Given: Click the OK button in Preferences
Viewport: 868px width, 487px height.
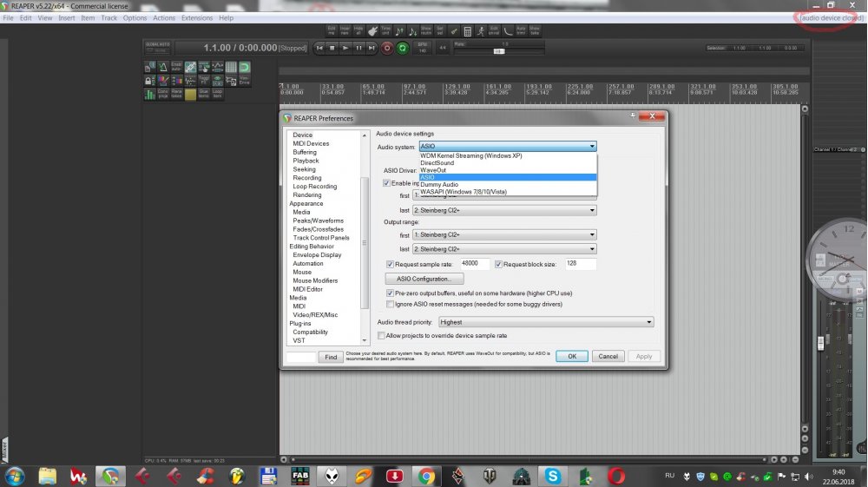Looking at the screenshot, I should pyautogui.click(x=572, y=357).
